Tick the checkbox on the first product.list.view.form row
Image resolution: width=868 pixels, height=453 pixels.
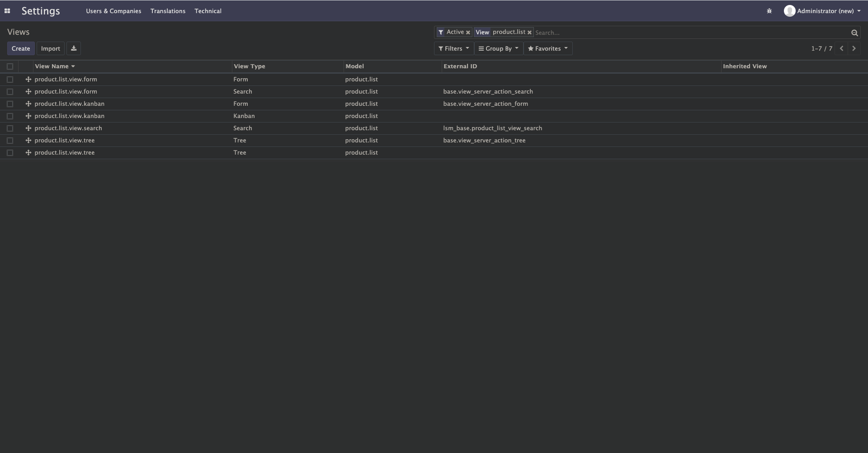click(10, 80)
